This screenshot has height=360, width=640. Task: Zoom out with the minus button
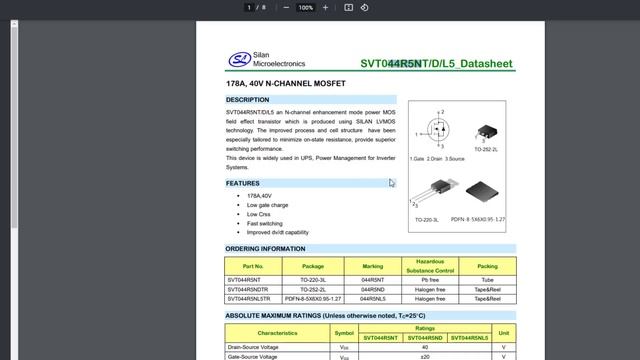[x=286, y=7]
